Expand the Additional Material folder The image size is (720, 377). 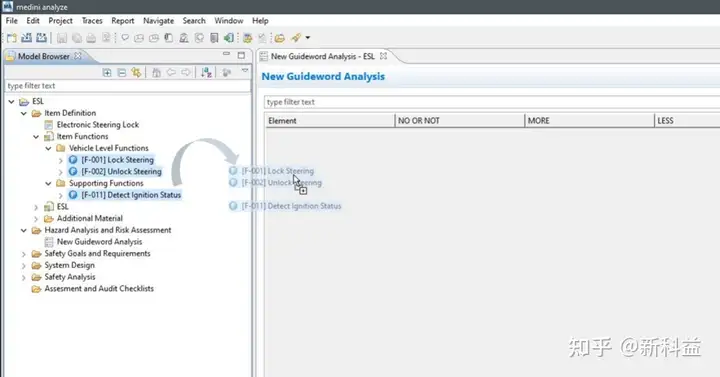(x=36, y=219)
